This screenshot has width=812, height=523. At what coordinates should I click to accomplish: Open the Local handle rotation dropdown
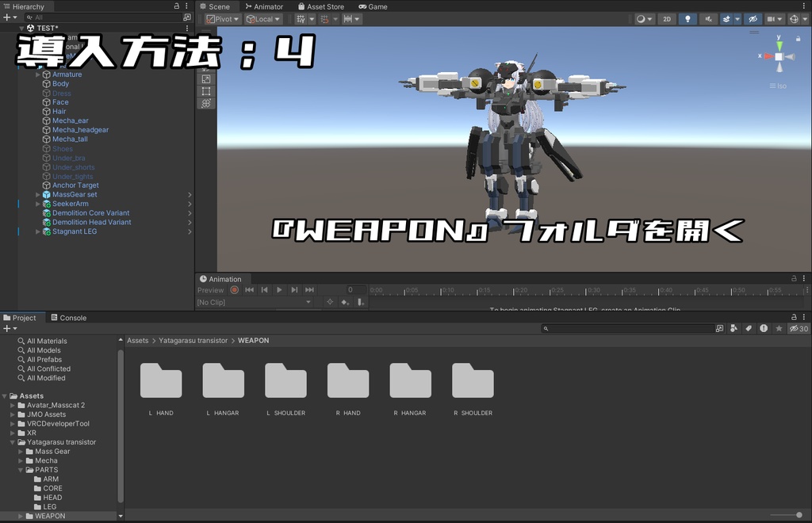point(263,19)
